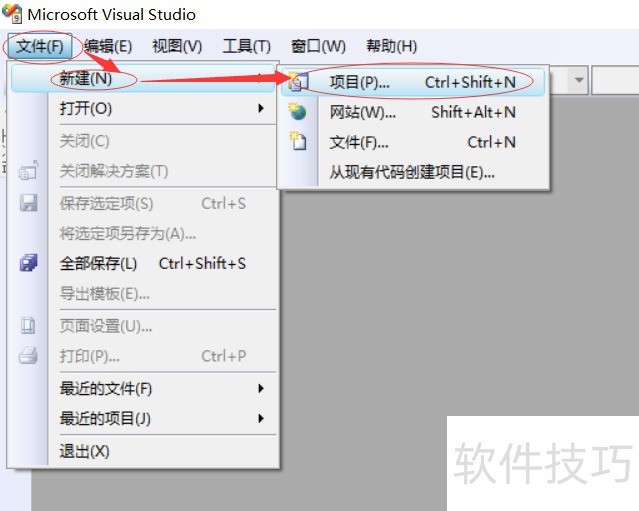Click the Visual Studio title bar icon
The height and width of the screenshot is (511, 639).
[x=12, y=13]
